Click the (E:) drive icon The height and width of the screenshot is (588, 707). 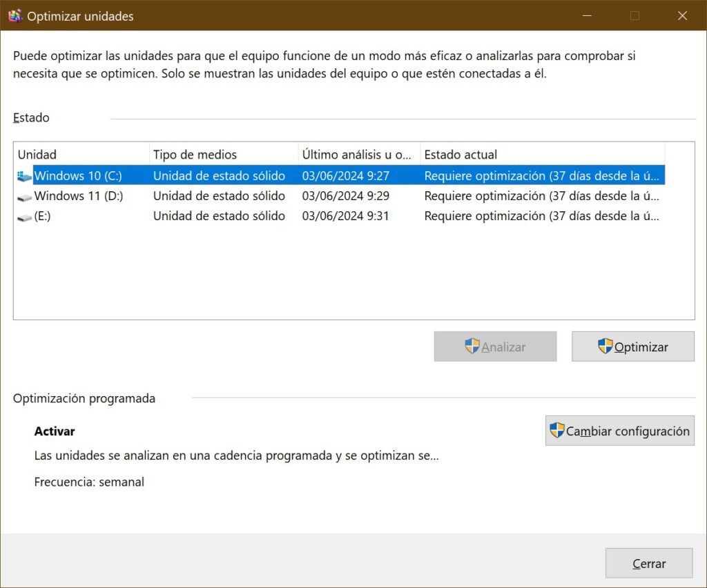click(x=23, y=216)
